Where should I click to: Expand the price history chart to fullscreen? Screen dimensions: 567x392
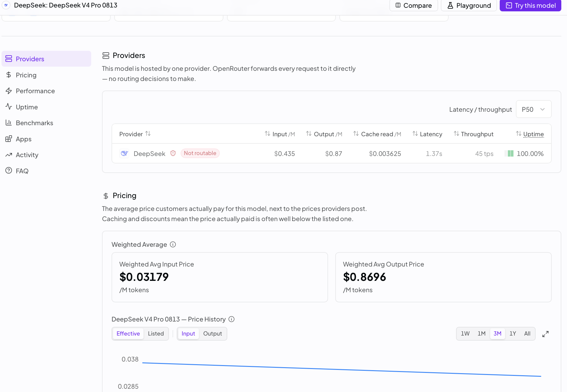545,334
